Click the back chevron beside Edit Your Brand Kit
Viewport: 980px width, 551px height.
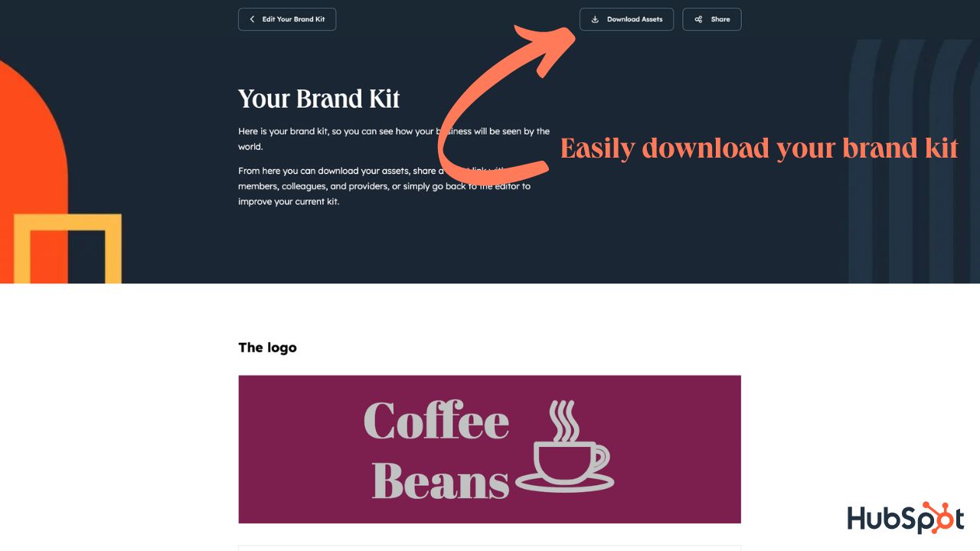(x=253, y=19)
